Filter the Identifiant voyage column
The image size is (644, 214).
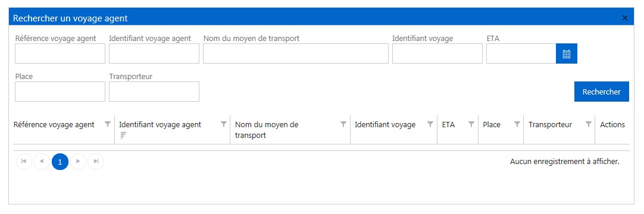click(430, 124)
